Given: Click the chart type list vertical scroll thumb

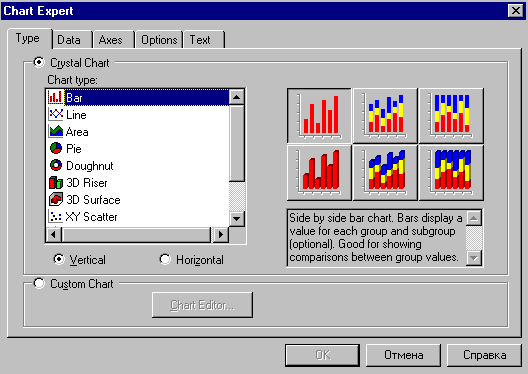Looking at the screenshot, I should [x=237, y=144].
